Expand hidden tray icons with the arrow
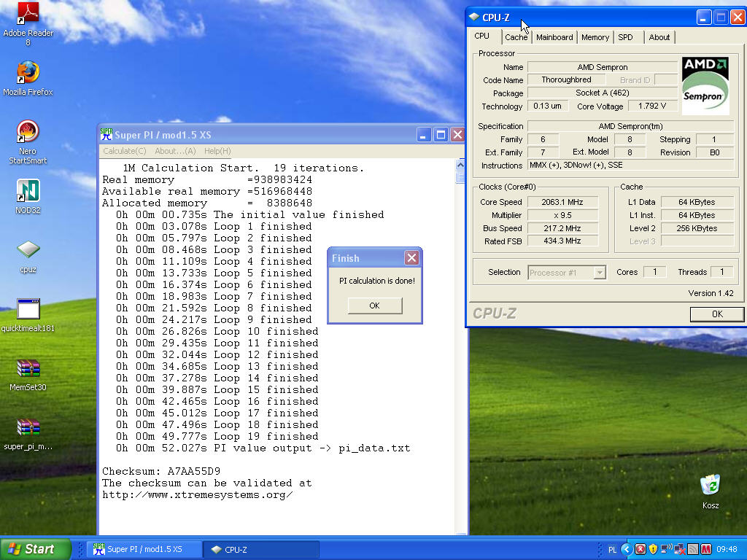This screenshot has width=747, height=560. click(x=627, y=550)
